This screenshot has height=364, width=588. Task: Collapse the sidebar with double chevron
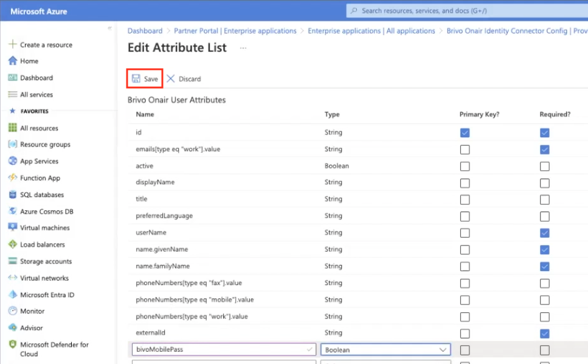click(109, 28)
